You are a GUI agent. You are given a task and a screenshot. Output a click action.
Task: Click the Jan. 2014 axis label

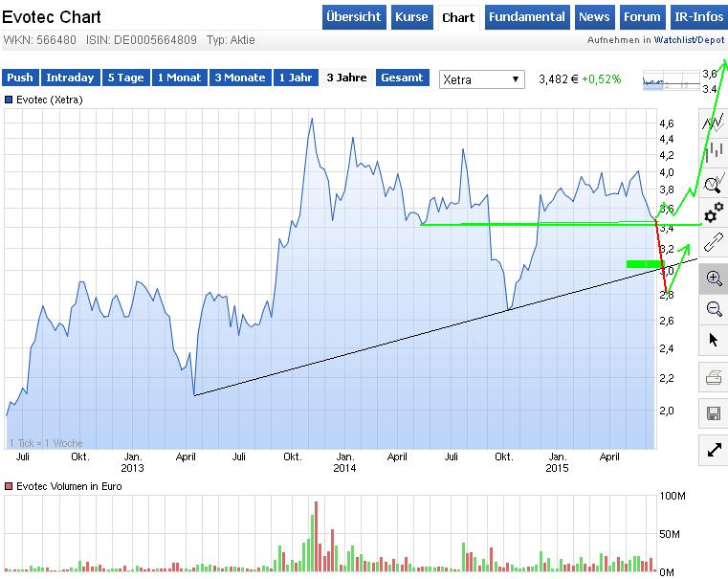point(344,462)
